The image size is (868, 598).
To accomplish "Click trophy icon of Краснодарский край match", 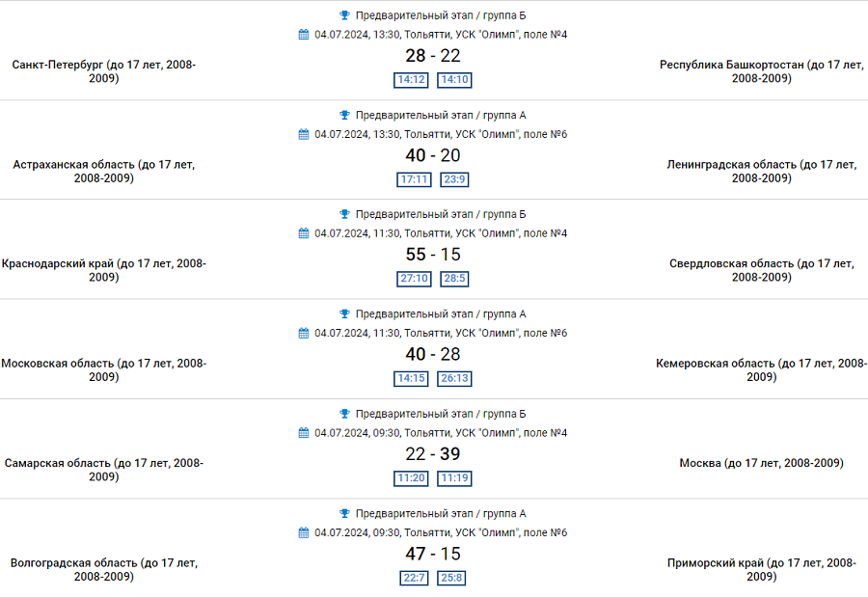I will click(x=345, y=214).
